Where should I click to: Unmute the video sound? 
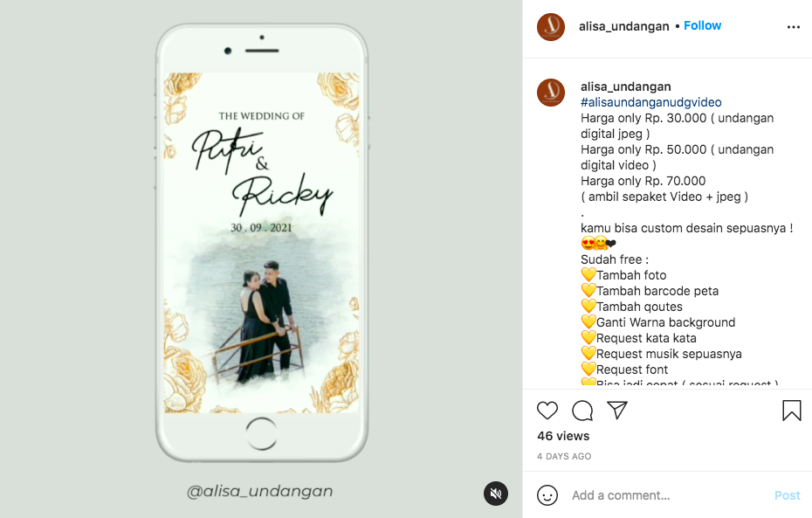pos(496,494)
